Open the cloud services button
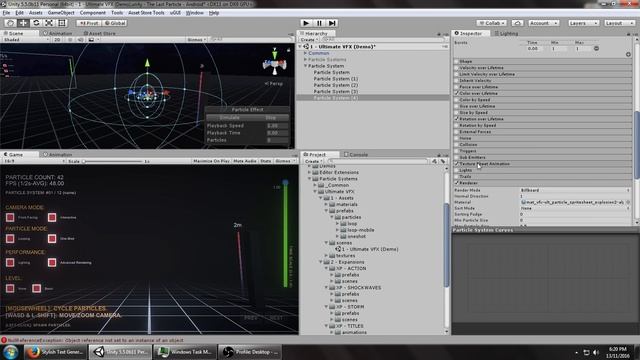Screen dimensions: 640x360 click(x=517, y=23)
